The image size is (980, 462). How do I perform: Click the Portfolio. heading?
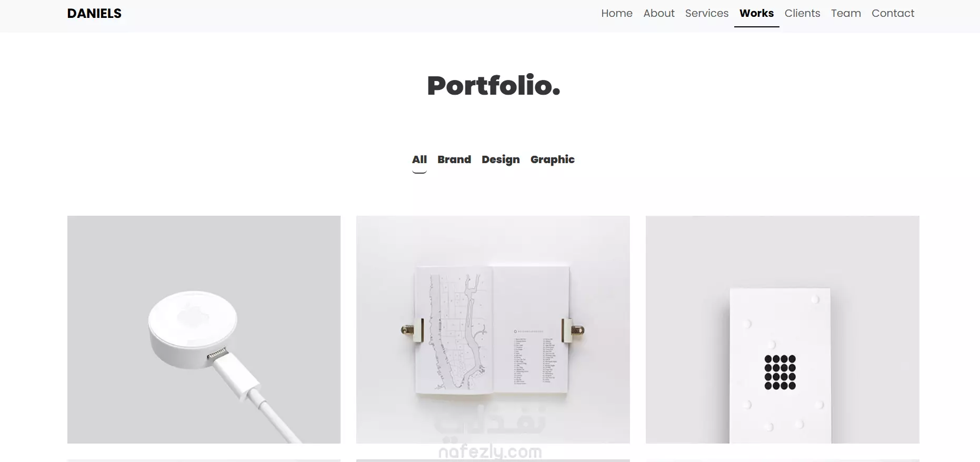494,86
